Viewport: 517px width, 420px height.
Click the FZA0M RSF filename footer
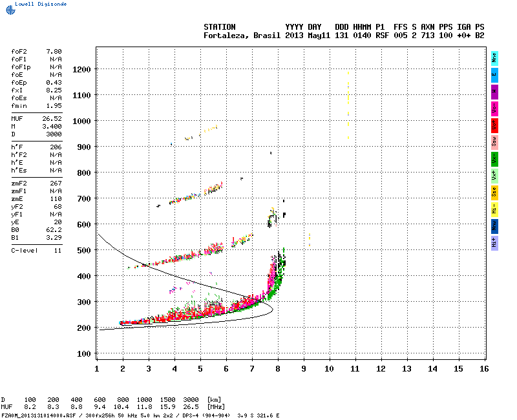(39, 415)
